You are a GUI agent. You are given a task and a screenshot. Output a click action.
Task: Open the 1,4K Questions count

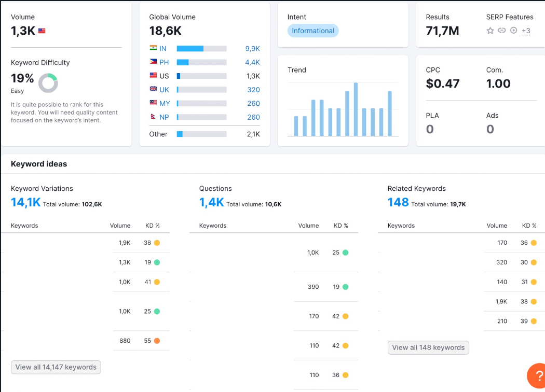click(211, 202)
